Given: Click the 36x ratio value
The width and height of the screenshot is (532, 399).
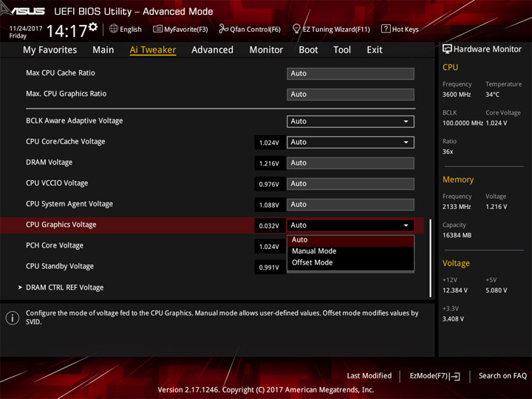Looking at the screenshot, I should point(448,151).
